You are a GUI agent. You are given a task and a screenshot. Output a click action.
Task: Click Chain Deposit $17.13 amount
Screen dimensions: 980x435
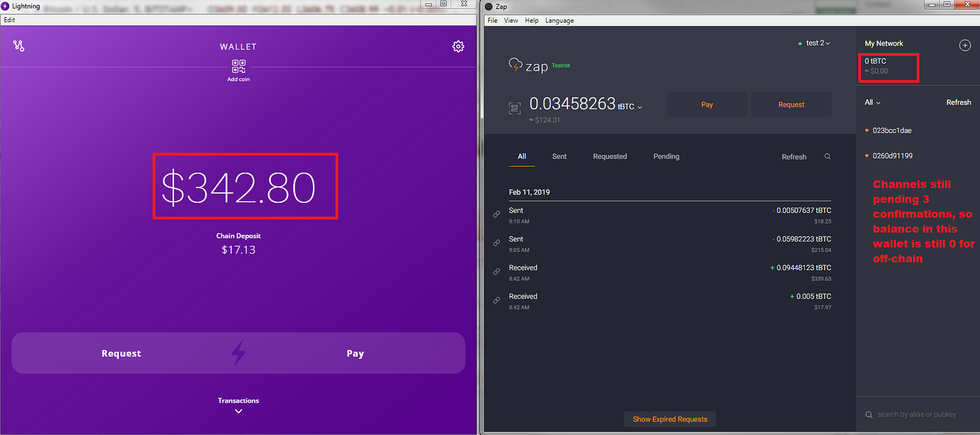coord(238,250)
